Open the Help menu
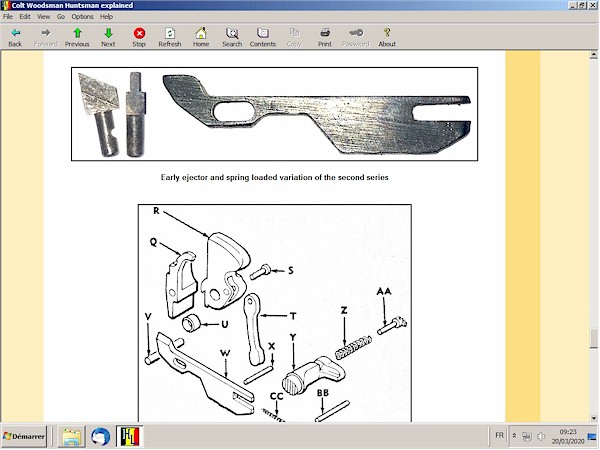Image resolution: width=600 pixels, height=450 pixels. click(106, 17)
